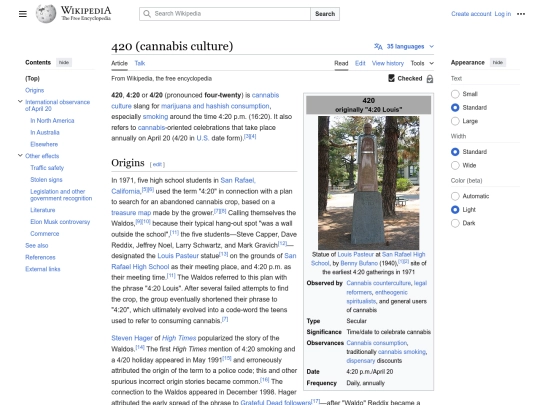Open the San Rafael, California link
Screen dimensions: 540x405
click(x=238, y=180)
